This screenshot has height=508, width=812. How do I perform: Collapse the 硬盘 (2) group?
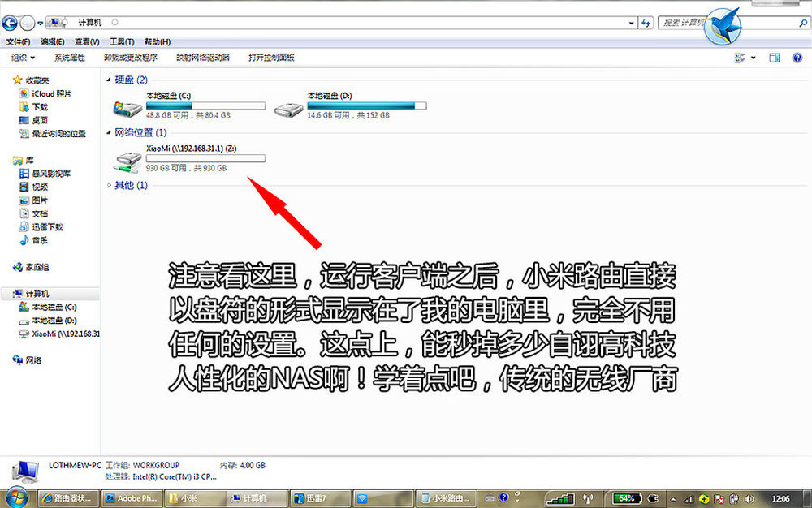[109, 80]
